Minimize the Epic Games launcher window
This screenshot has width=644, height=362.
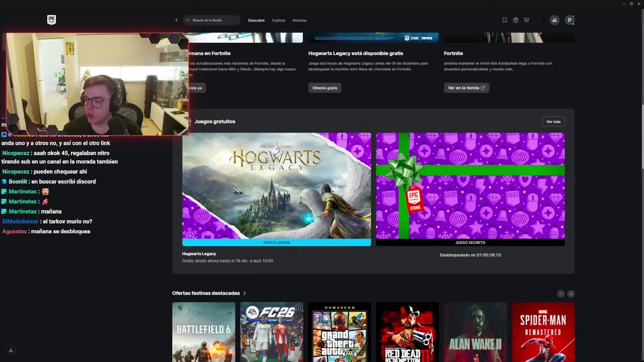click(x=623, y=4)
